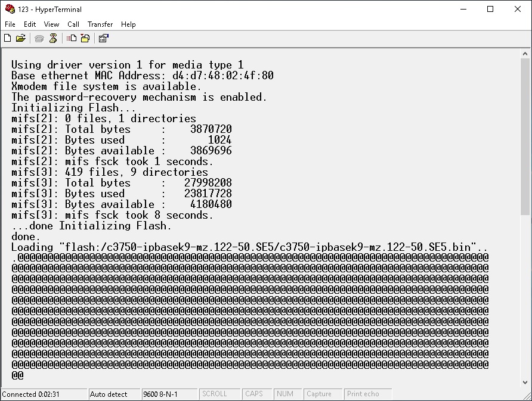Click the '...done Initializing Flash.' line

[x=92, y=226]
